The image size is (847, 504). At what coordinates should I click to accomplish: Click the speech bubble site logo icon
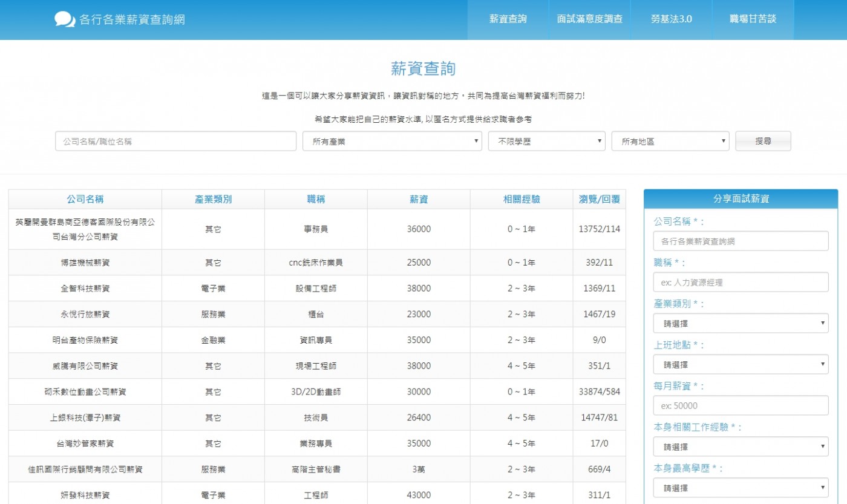click(65, 19)
